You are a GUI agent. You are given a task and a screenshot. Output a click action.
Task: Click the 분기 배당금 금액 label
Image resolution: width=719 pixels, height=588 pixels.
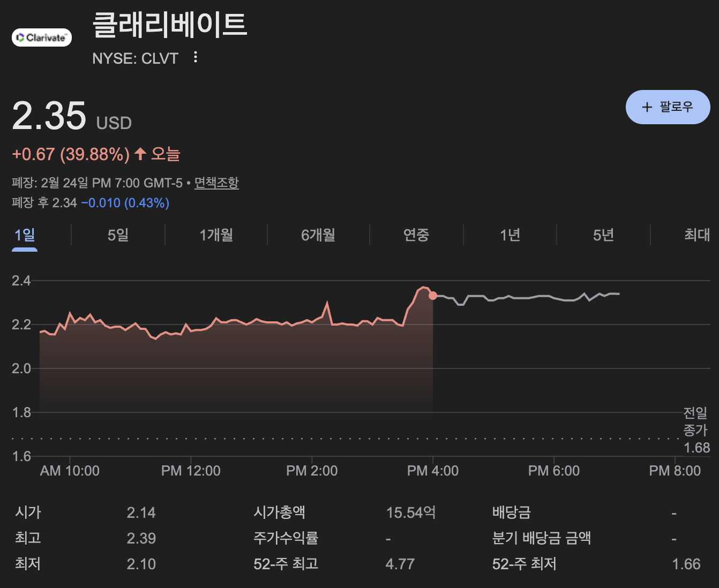pos(542,538)
